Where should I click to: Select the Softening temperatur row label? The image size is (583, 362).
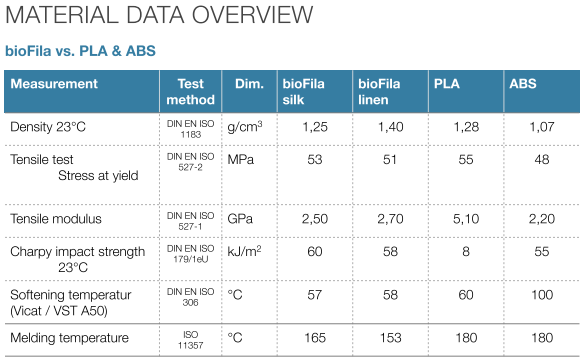coord(71,295)
